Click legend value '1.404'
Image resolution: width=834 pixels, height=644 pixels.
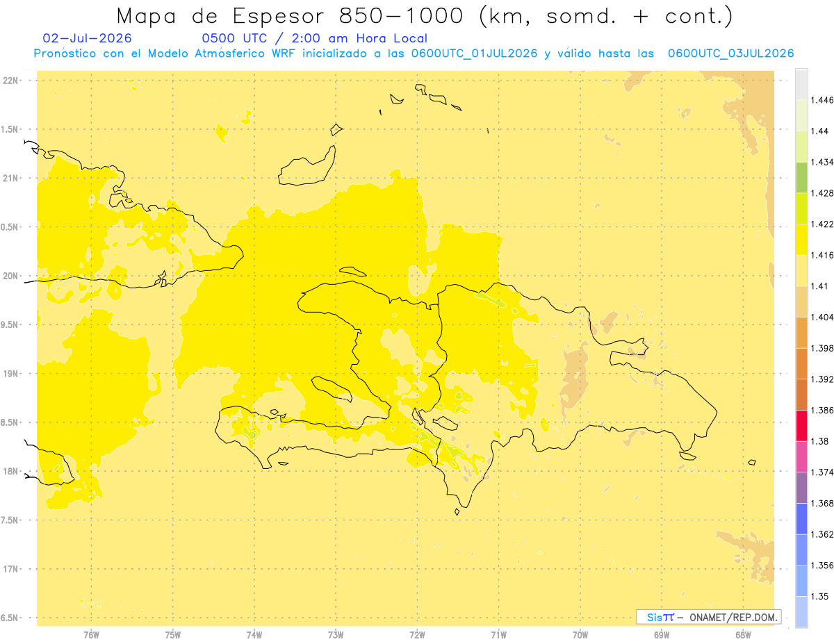pyautogui.click(x=822, y=317)
